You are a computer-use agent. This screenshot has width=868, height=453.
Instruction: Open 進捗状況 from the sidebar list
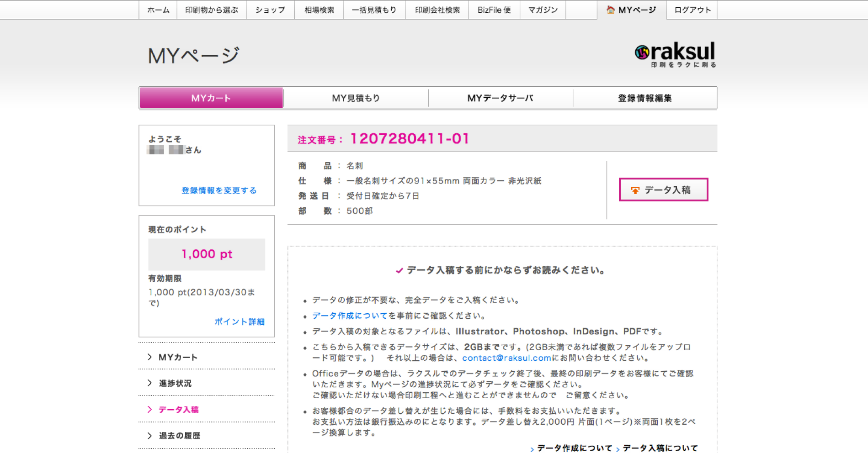click(175, 383)
